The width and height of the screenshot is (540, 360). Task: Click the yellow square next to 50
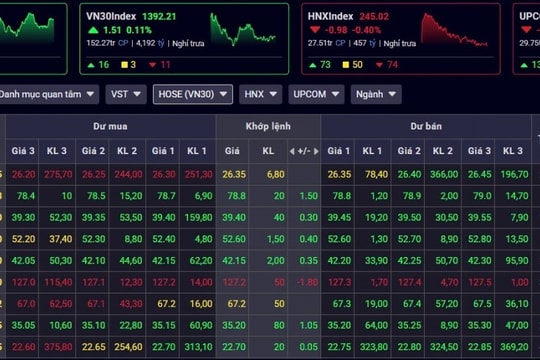coord(346,65)
